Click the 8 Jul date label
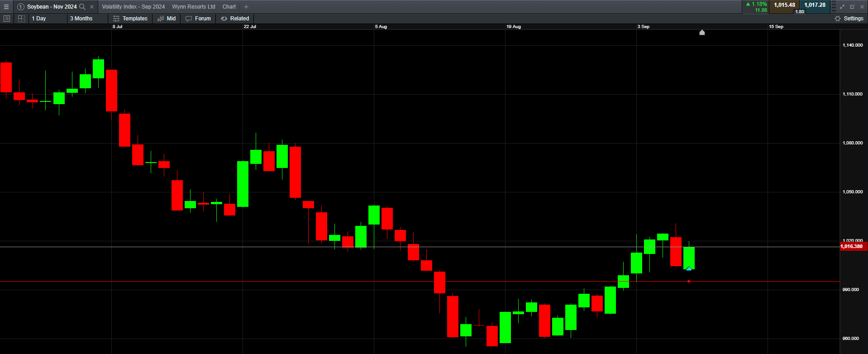The image size is (868, 354). (117, 27)
